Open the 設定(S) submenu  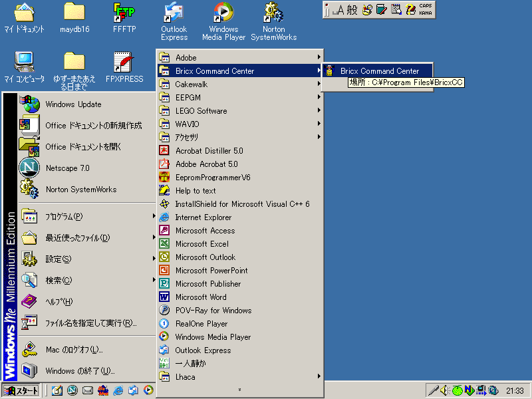[x=87, y=259]
